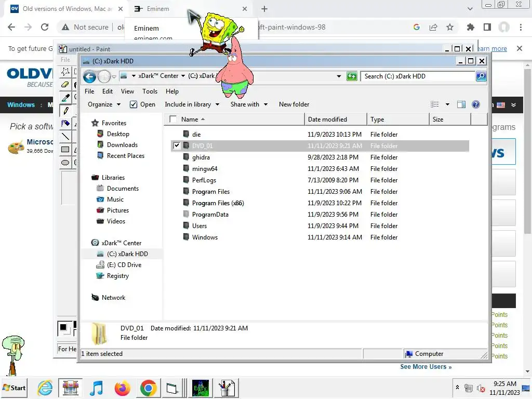
Task: Select the ghidra folder
Action: 201,157
